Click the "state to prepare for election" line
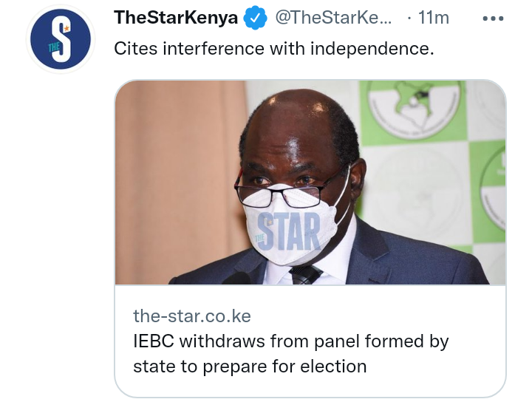The height and width of the screenshot is (402, 532). coord(250,367)
